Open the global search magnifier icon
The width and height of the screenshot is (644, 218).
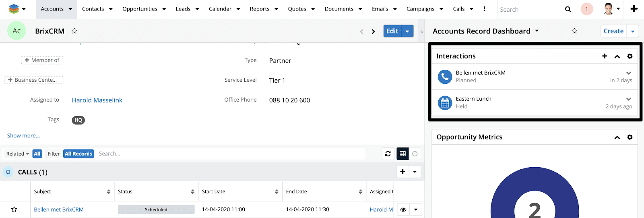pos(568,9)
